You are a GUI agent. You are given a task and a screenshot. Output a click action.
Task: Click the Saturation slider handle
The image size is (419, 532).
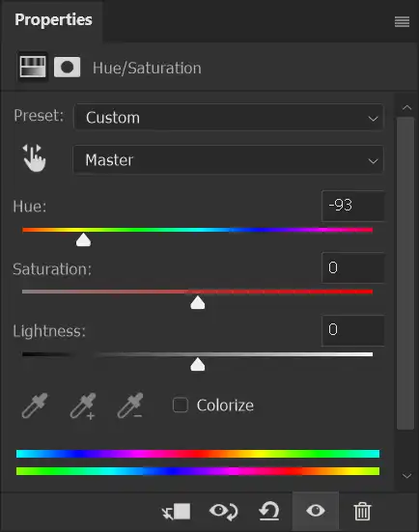tap(198, 302)
